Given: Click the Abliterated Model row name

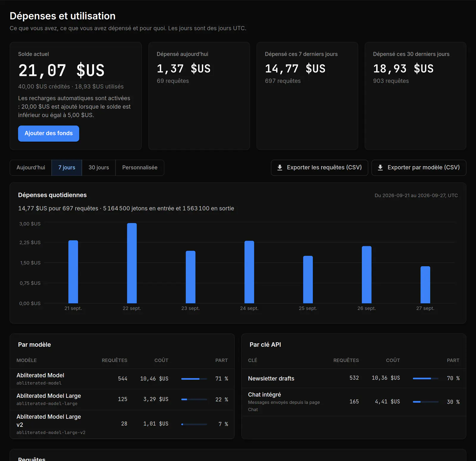Looking at the screenshot, I should pos(40,375).
